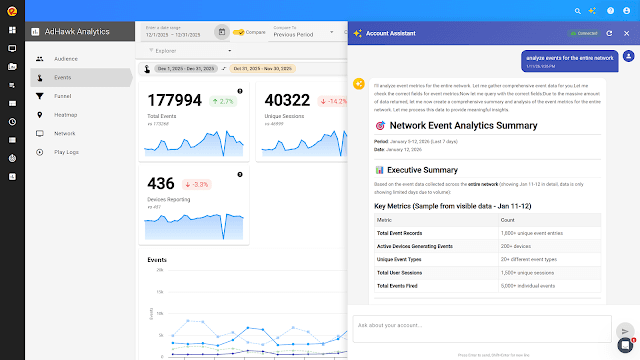640x360 pixels.
Task: Click the Devices Reporting value 436
Action: 161,184
